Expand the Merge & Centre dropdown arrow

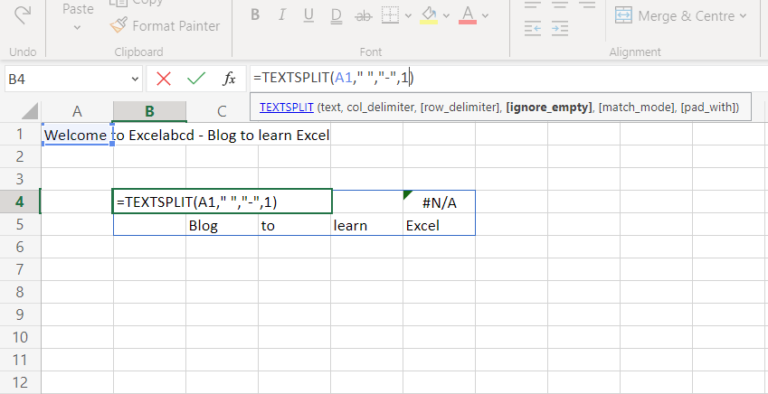coord(743,16)
